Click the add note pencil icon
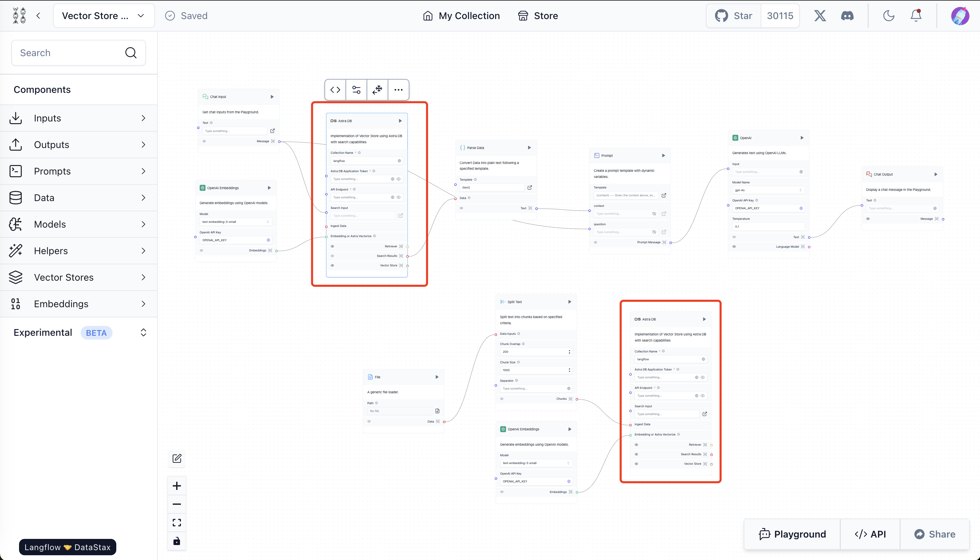 (x=177, y=459)
